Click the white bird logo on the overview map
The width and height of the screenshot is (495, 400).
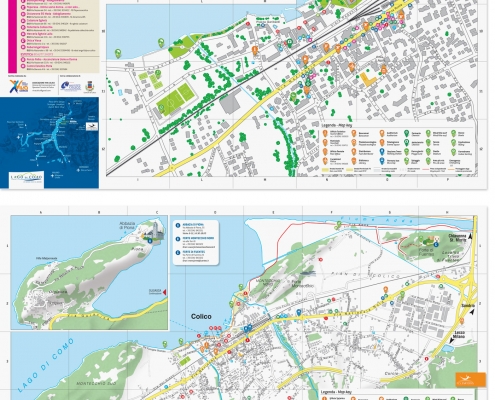tap(92, 127)
